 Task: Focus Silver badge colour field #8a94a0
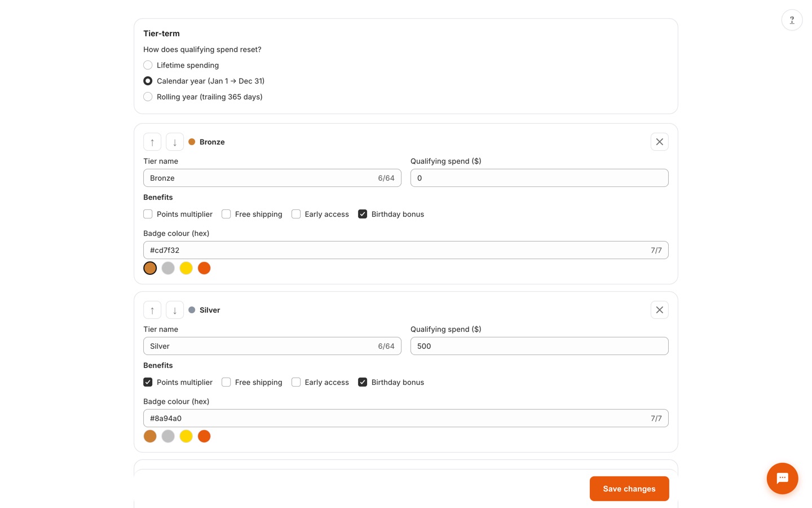(406, 418)
